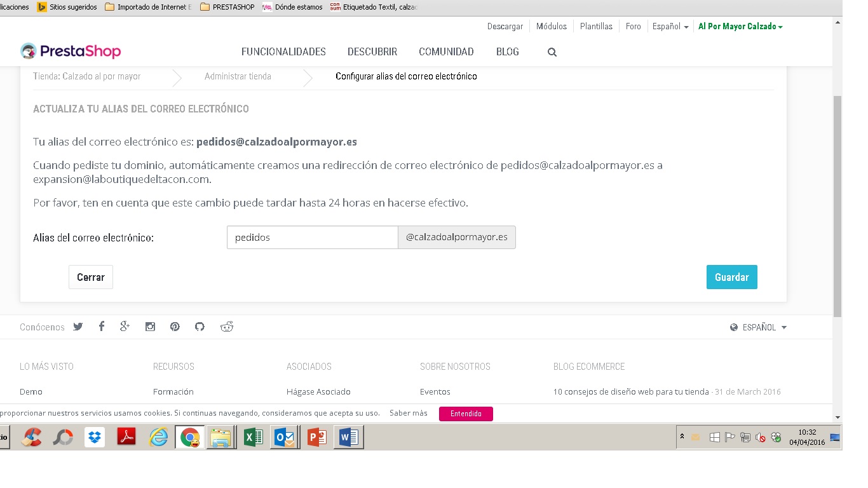Open the Reddit social icon
The height and width of the screenshot is (488, 868).
coord(227,327)
